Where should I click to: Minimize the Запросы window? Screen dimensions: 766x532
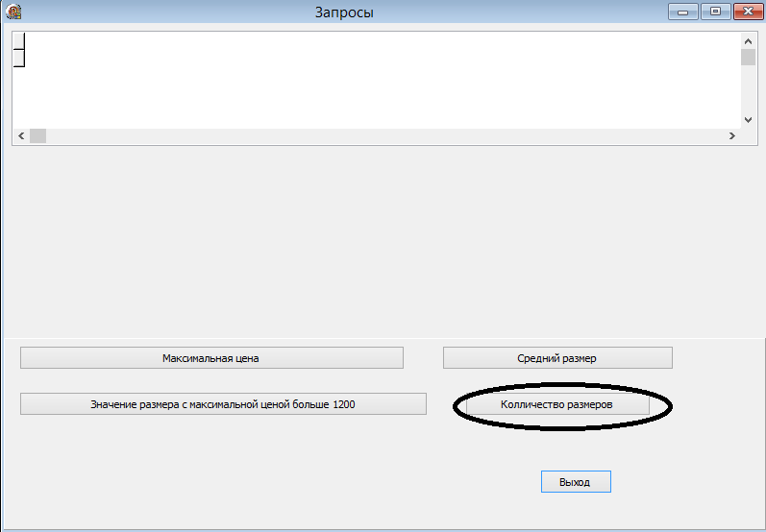pyautogui.click(x=683, y=12)
